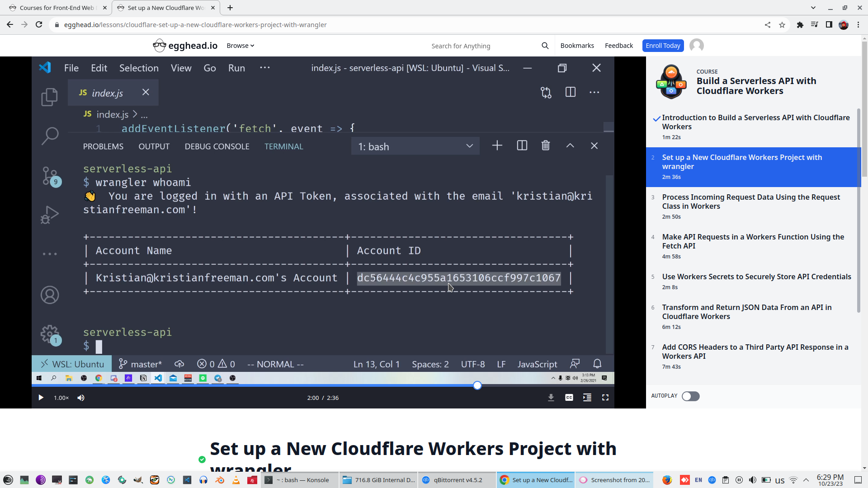Click the search magnifier icon
868x488 pixels.
545,46
